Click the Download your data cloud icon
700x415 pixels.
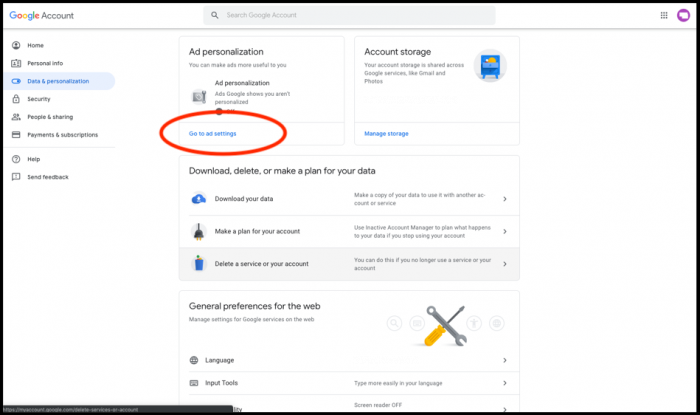pyautogui.click(x=199, y=199)
